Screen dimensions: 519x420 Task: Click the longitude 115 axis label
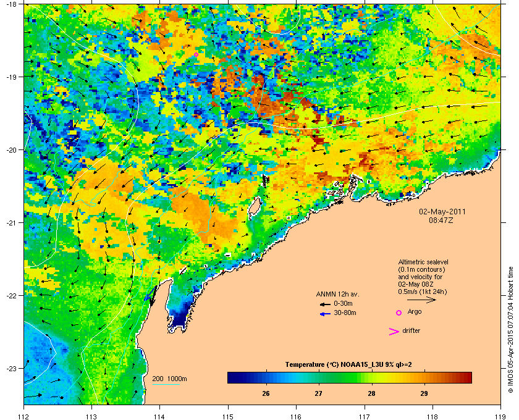point(228,416)
